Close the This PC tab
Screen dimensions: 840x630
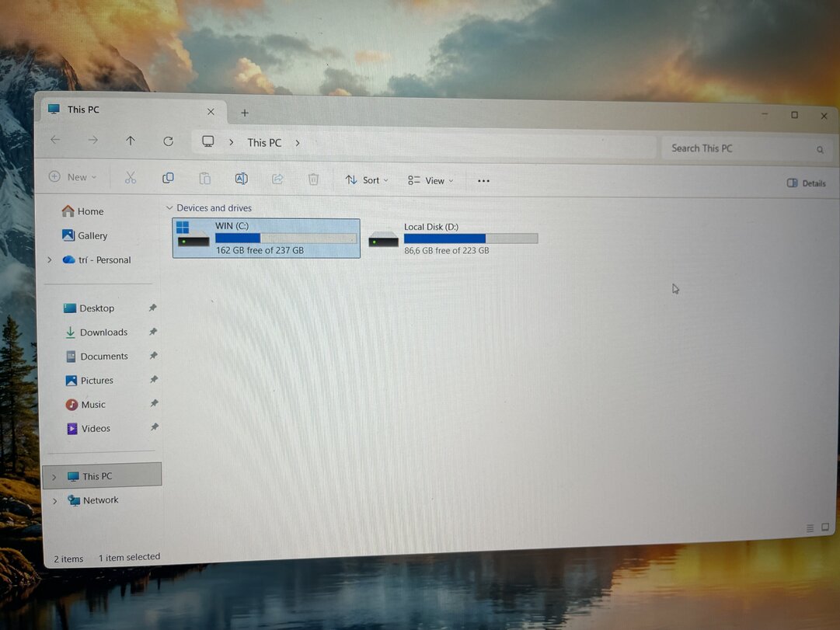[211, 111]
